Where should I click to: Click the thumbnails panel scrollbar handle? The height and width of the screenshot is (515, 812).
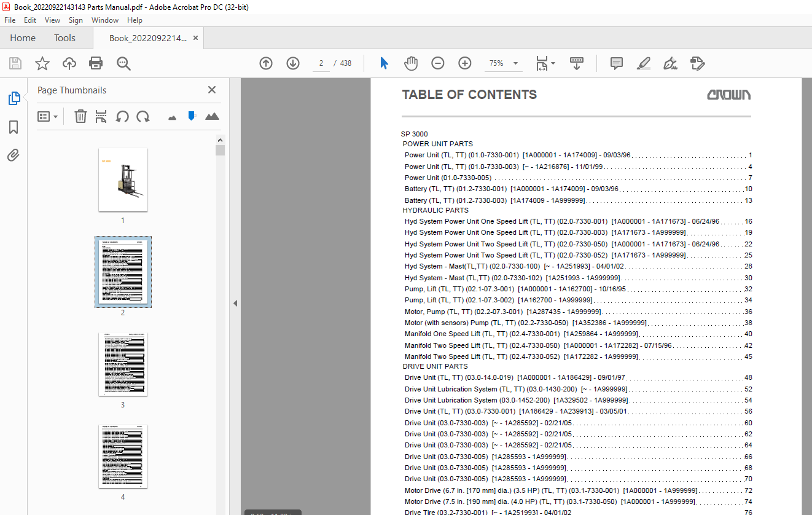tap(220, 151)
